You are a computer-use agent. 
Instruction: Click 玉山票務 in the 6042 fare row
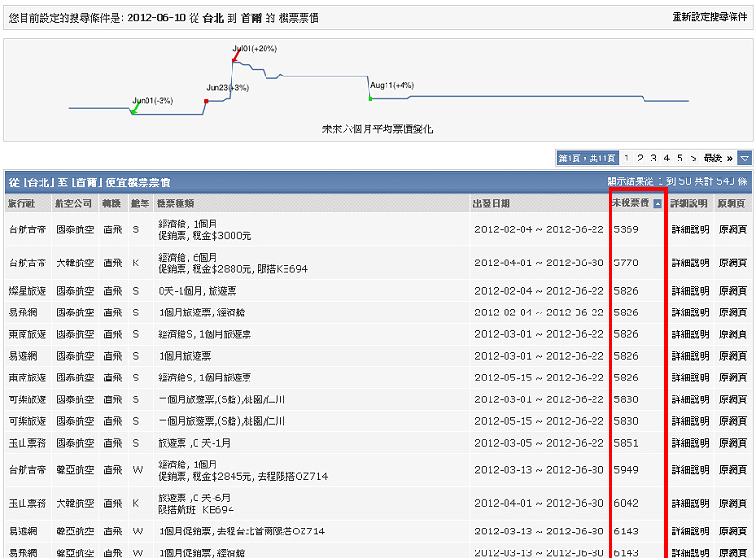(x=27, y=503)
